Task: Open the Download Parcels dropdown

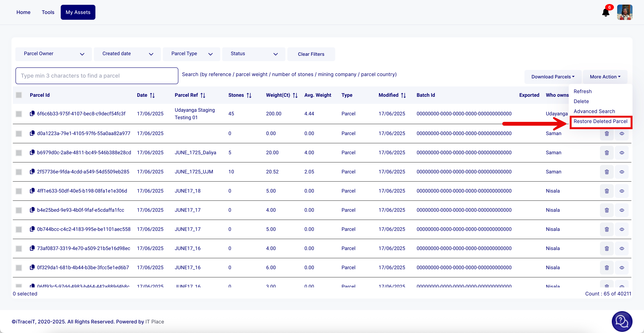Action: point(553,77)
